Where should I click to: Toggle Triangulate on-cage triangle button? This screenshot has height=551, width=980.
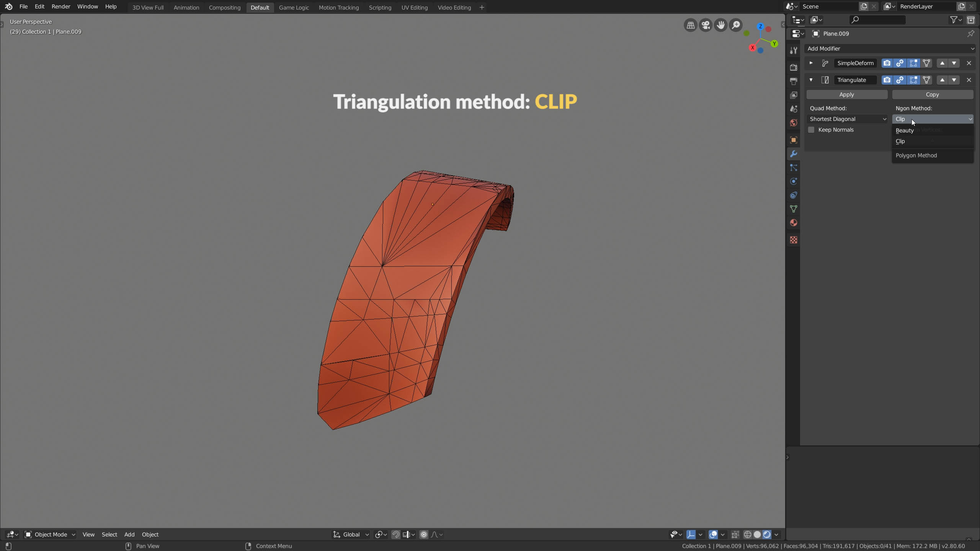tap(926, 80)
